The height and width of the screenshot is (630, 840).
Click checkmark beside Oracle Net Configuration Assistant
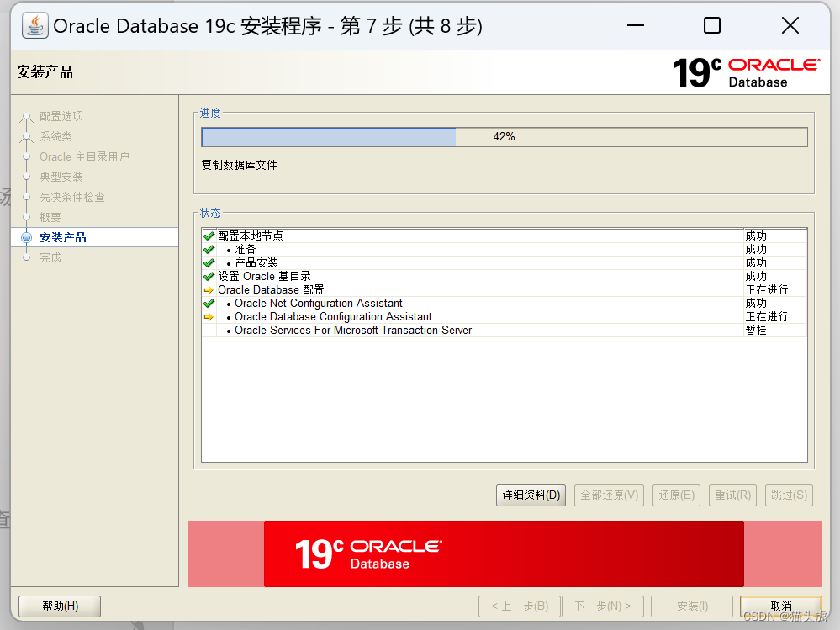(209, 303)
